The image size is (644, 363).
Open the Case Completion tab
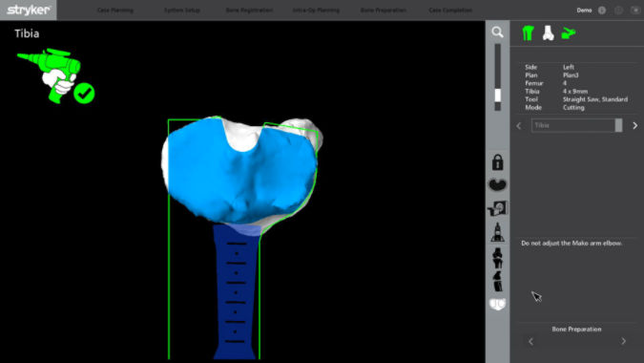point(450,11)
